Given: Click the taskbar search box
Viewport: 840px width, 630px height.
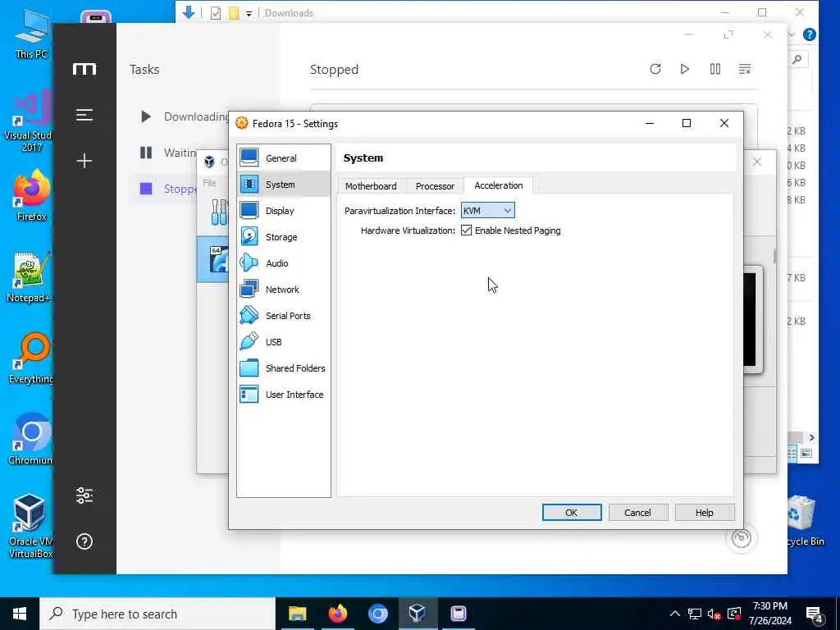Looking at the screenshot, I should [157, 614].
